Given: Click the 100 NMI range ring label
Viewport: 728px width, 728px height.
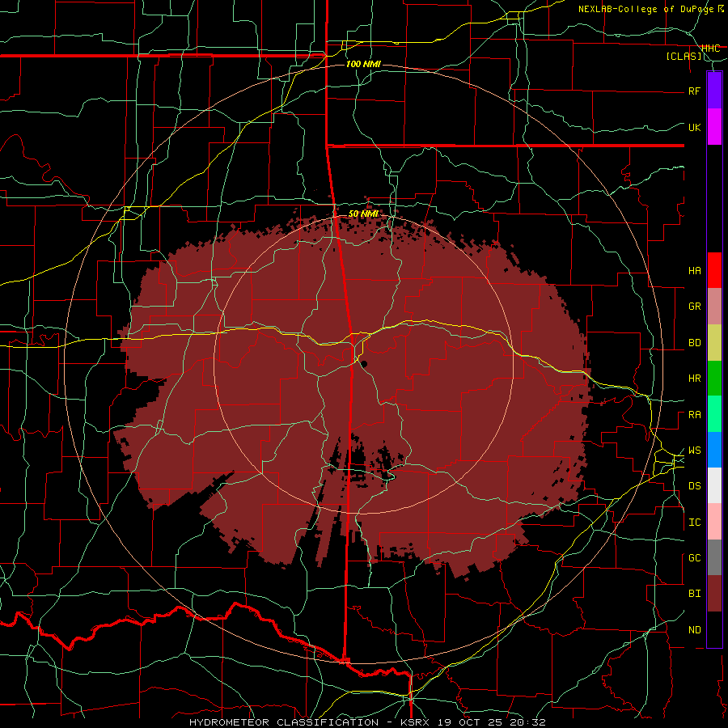Looking at the screenshot, I should point(363,64).
